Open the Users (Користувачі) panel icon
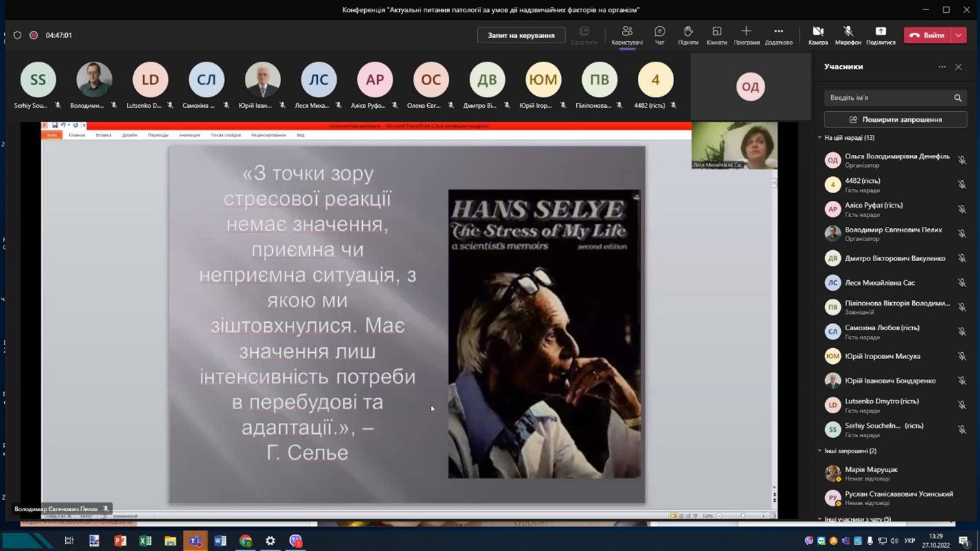This screenshot has width=980, height=551. click(627, 32)
